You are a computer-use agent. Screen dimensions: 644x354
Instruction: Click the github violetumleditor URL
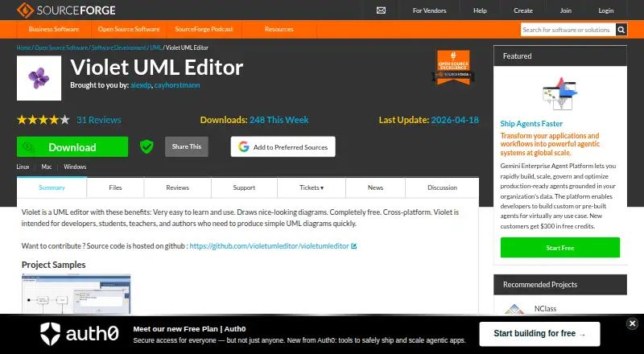269,246
